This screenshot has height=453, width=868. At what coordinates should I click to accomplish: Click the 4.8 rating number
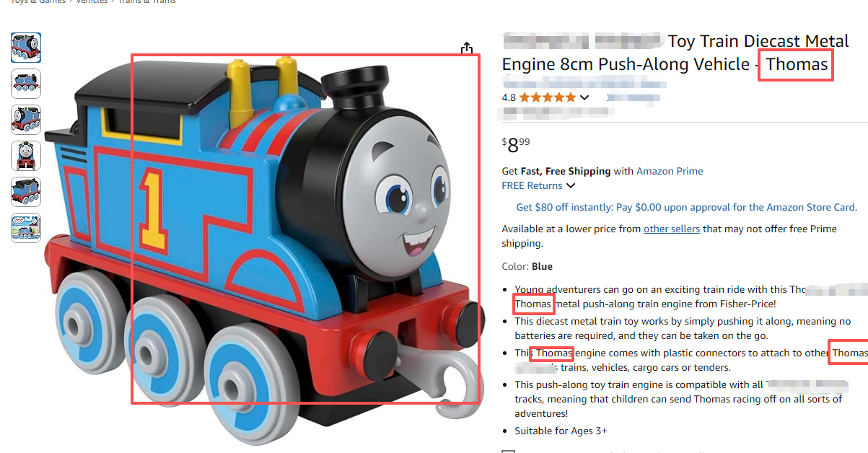(x=509, y=97)
